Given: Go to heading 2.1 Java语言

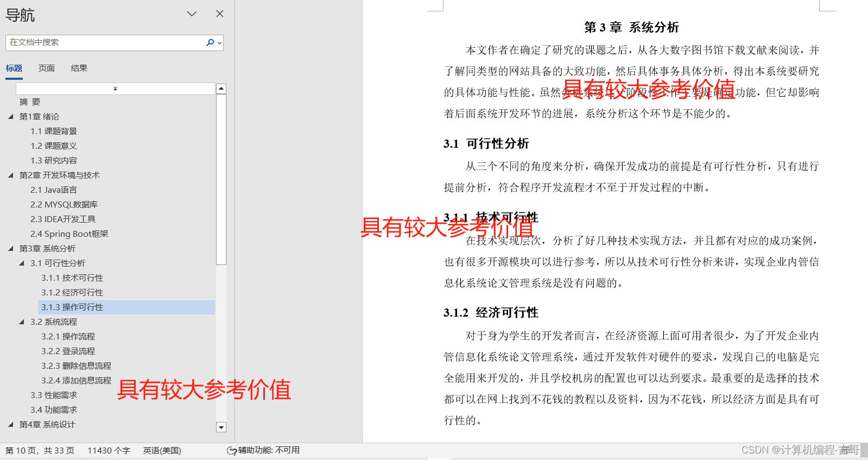Looking at the screenshot, I should (x=54, y=190).
